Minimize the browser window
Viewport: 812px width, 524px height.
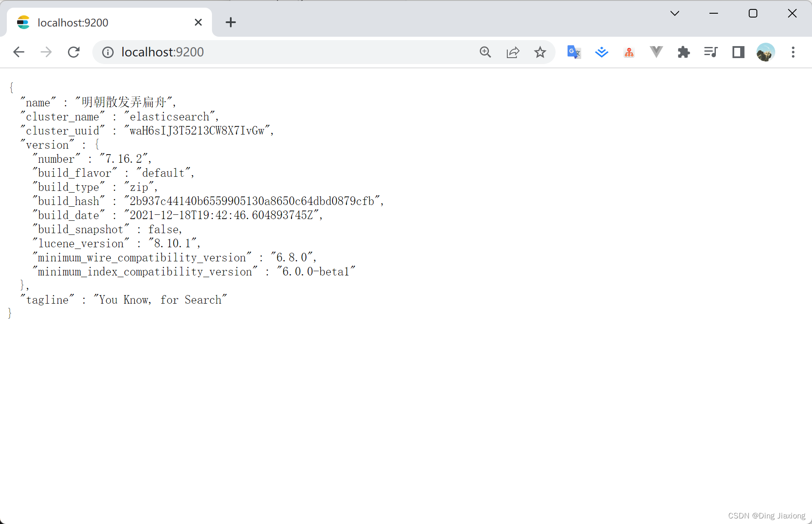(x=714, y=13)
